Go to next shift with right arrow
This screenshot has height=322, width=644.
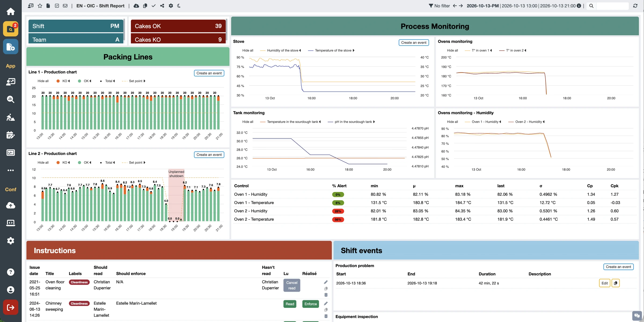[461, 6]
